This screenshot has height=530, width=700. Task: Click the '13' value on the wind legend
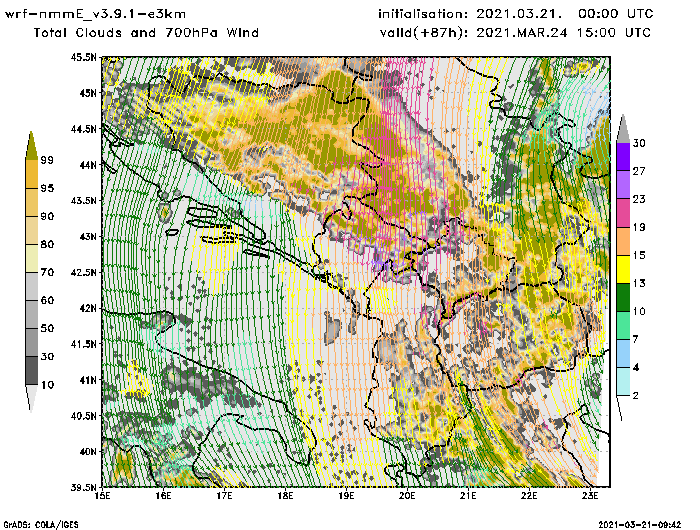pyautogui.click(x=639, y=283)
